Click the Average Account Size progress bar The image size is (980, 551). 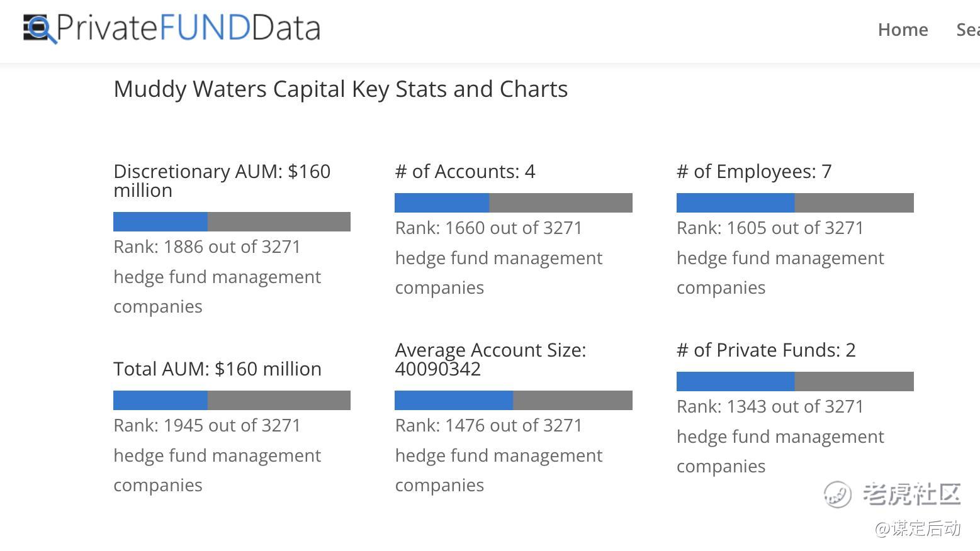click(x=513, y=400)
